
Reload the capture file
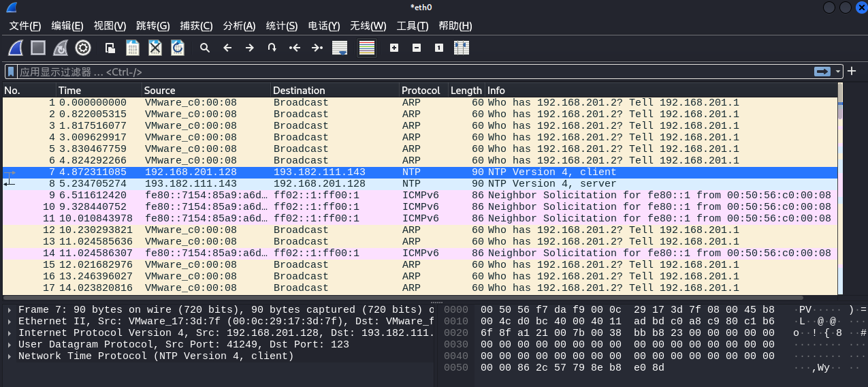click(x=178, y=48)
